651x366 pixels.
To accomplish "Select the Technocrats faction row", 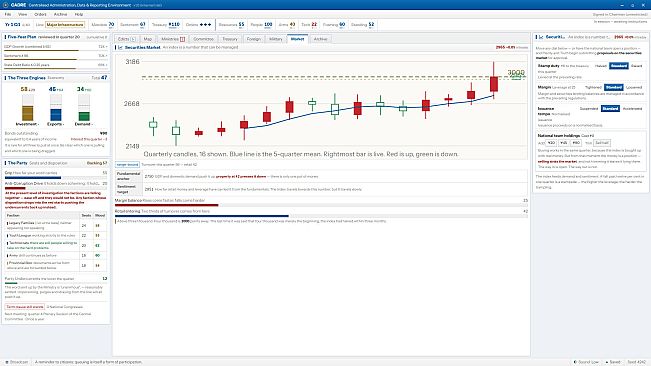I will tap(56, 245).
